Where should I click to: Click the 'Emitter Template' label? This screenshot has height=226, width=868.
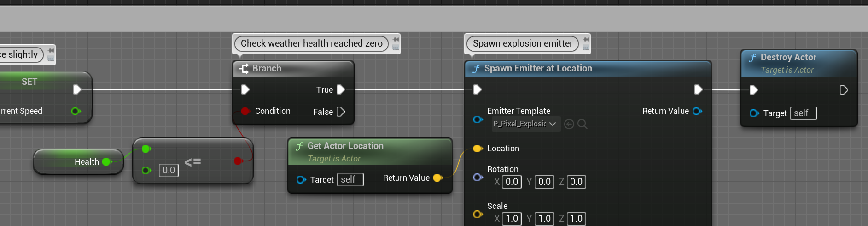click(x=518, y=111)
